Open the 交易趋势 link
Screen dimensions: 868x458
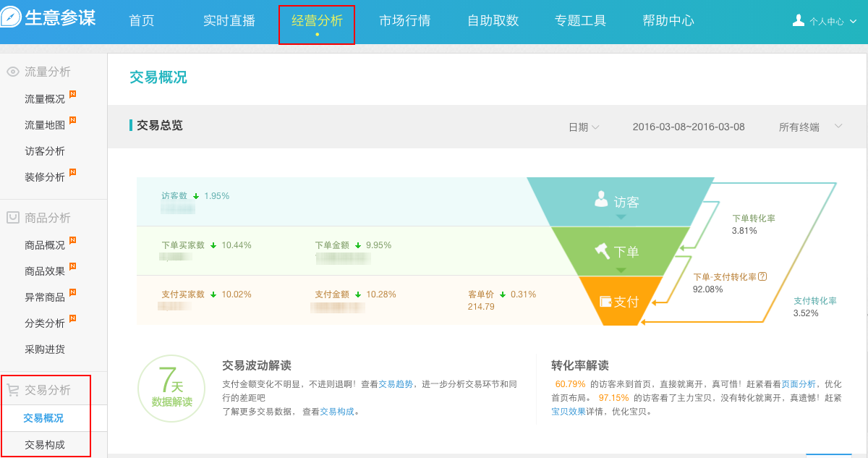pyautogui.click(x=396, y=384)
